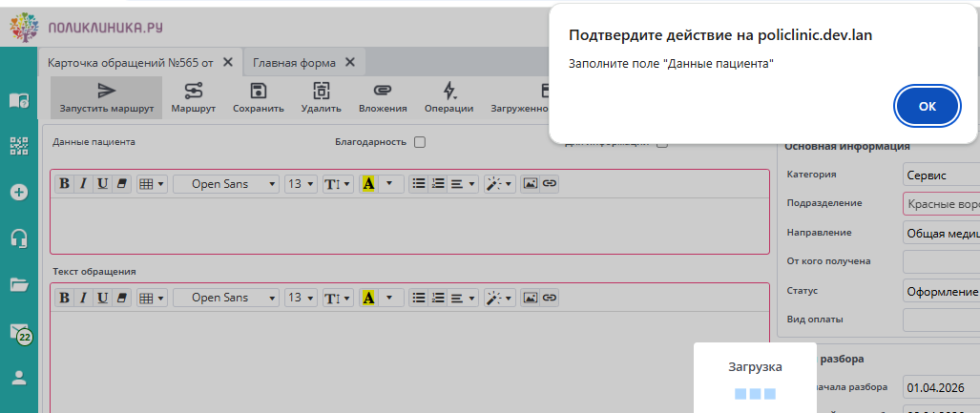Image resolution: width=980 pixels, height=413 pixels.
Task: Insert link in Данные пациента editor
Action: click(550, 184)
